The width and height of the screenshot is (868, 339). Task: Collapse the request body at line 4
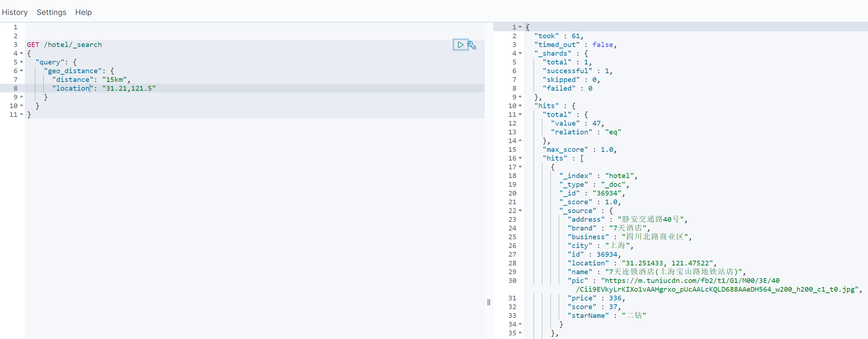pos(21,53)
